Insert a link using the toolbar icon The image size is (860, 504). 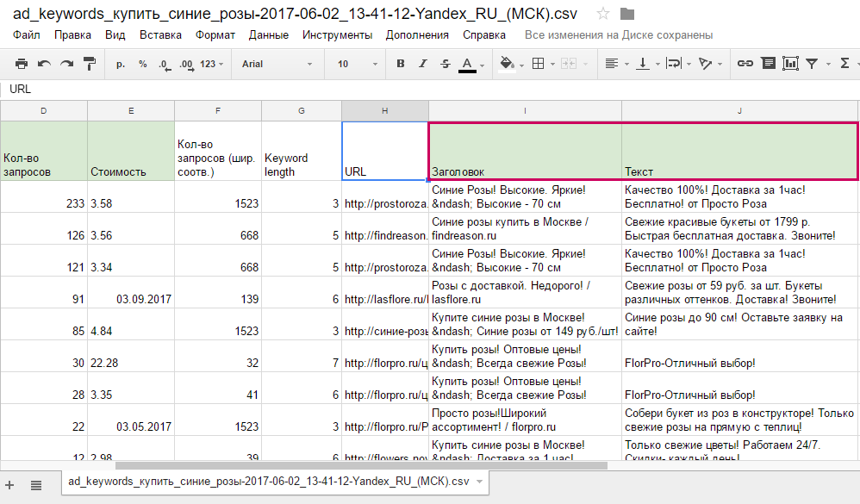point(745,64)
